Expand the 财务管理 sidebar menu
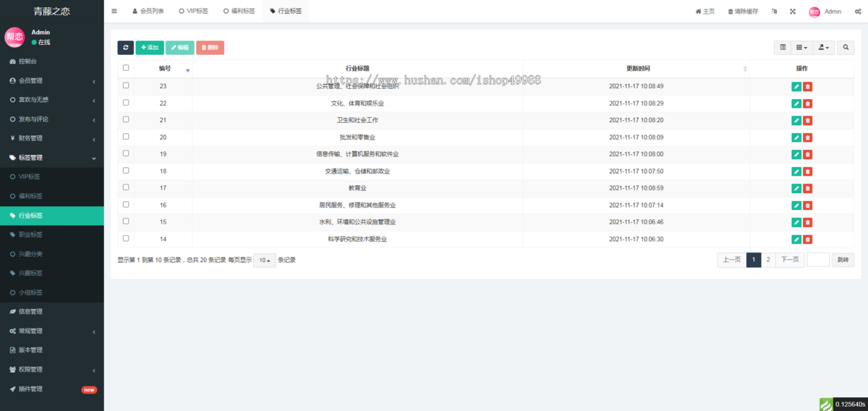 click(52, 138)
